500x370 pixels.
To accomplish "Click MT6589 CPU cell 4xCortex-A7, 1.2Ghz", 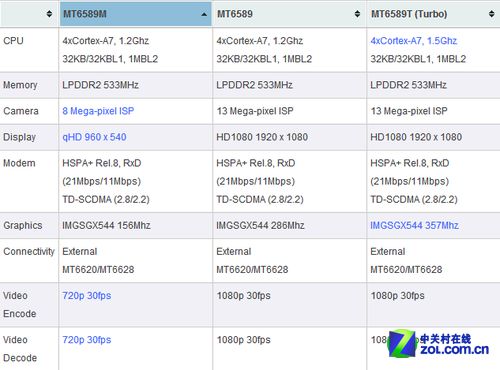I will point(260,41).
